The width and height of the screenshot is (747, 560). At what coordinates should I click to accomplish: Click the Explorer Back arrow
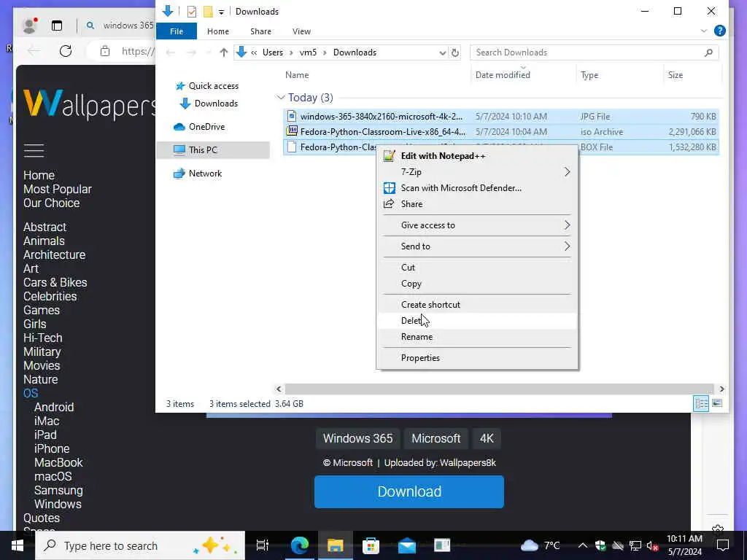[170, 52]
